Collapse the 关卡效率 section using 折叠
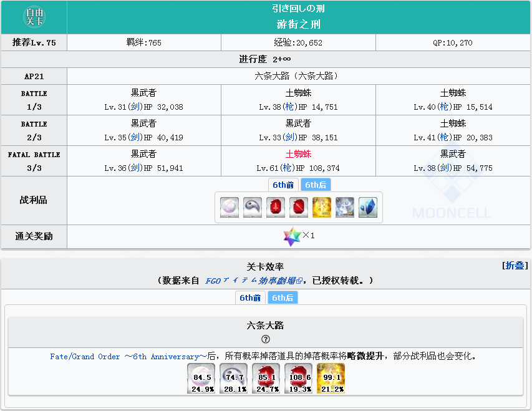This screenshot has height=411, width=532. point(516,266)
